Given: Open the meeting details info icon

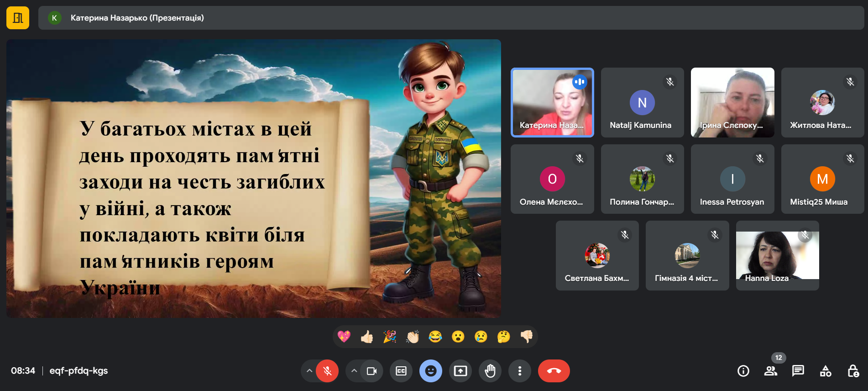Looking at the screenshot, I should coord(743,371).
